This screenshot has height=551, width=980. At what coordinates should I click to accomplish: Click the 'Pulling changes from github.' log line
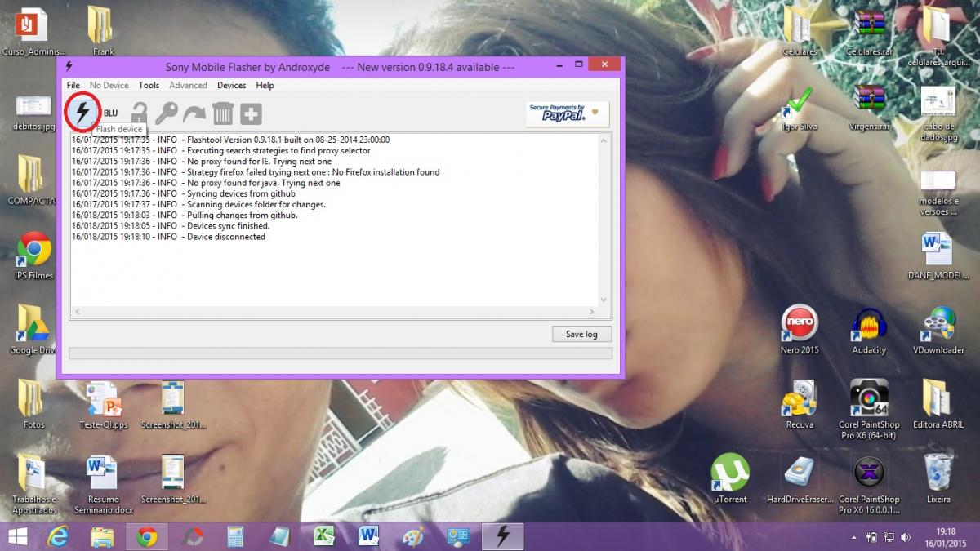tap(185, 216)
